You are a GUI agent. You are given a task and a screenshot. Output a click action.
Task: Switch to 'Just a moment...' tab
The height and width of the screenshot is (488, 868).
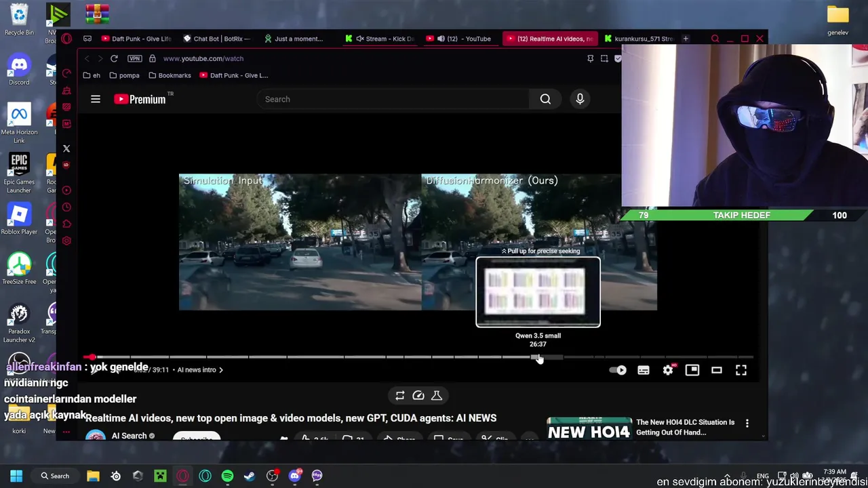coord(298,39)
